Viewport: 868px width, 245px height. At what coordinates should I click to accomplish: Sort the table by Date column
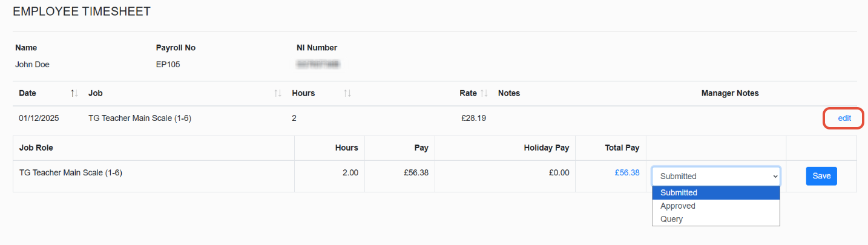pos(74,93)
